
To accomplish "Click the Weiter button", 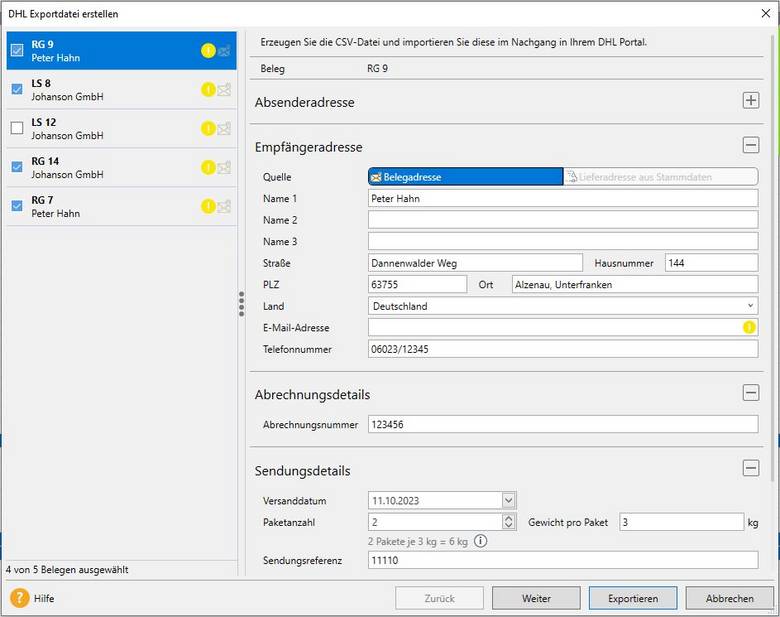I will pyautogui.click(x=536, y=598).
